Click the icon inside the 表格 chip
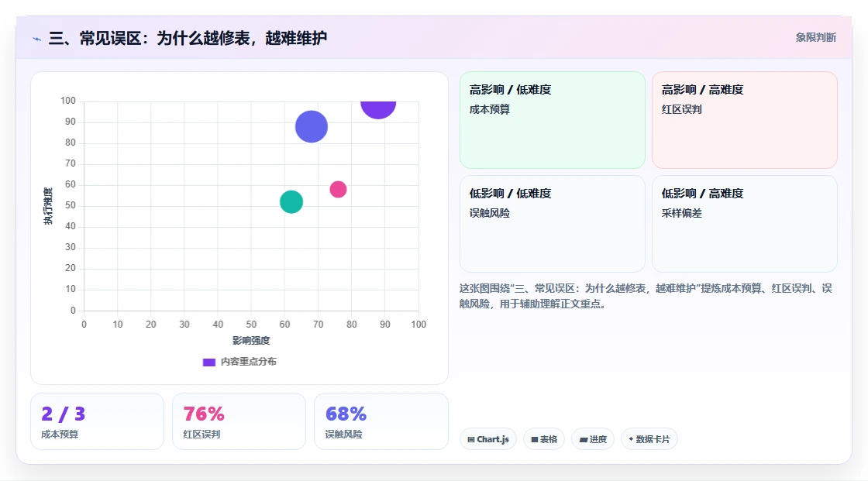 point(535,439)
